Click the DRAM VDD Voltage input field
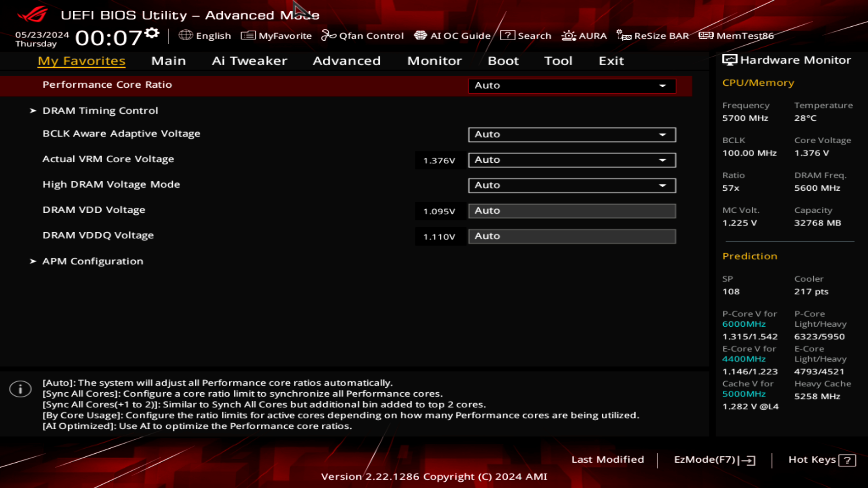Viewport: 868px width, 488px height. [x=572, y=211]
